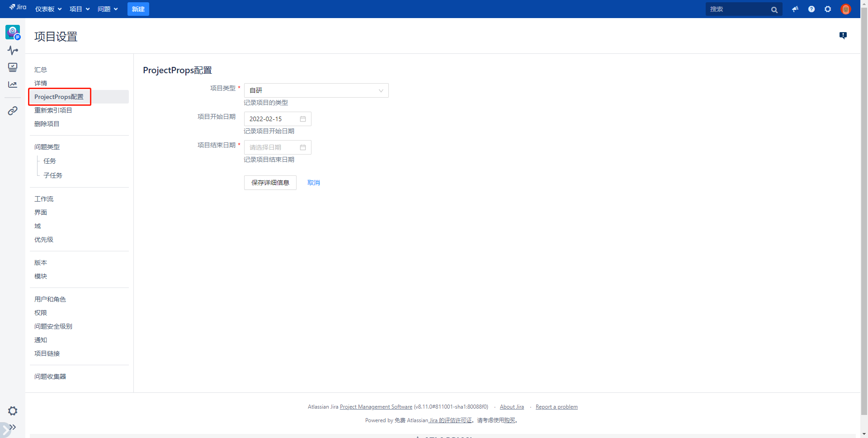Open the user profile avatar

[x=845, y=9]
